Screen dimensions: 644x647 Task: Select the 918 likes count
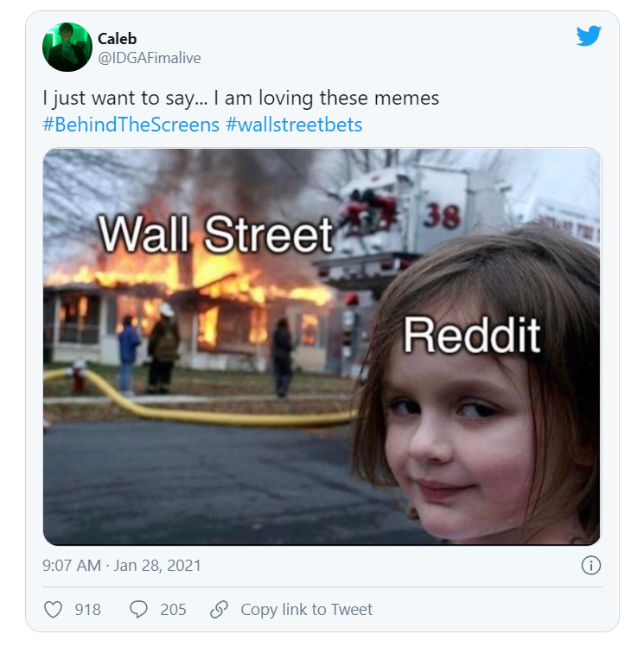click(x=88, y=610)
